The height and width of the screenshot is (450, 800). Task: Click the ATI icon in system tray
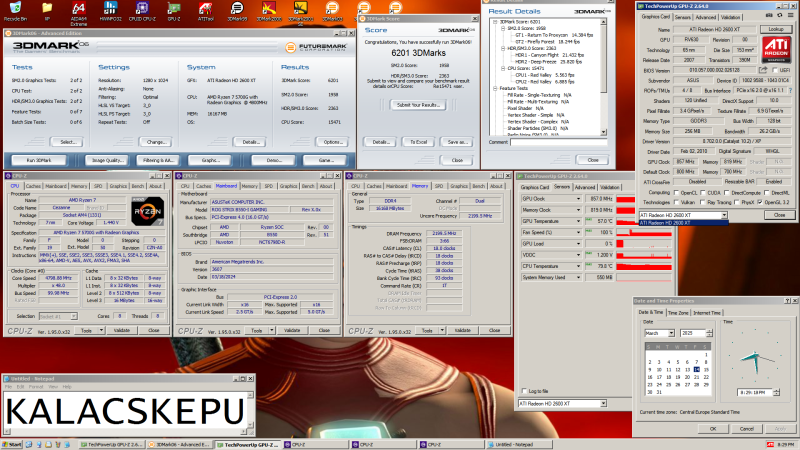tap(770, 445)
